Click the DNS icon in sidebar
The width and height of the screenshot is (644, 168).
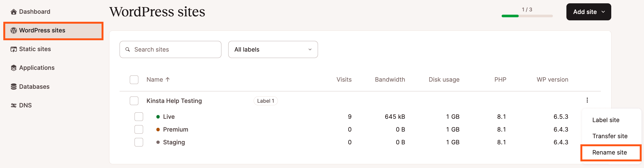coord(14,106)
